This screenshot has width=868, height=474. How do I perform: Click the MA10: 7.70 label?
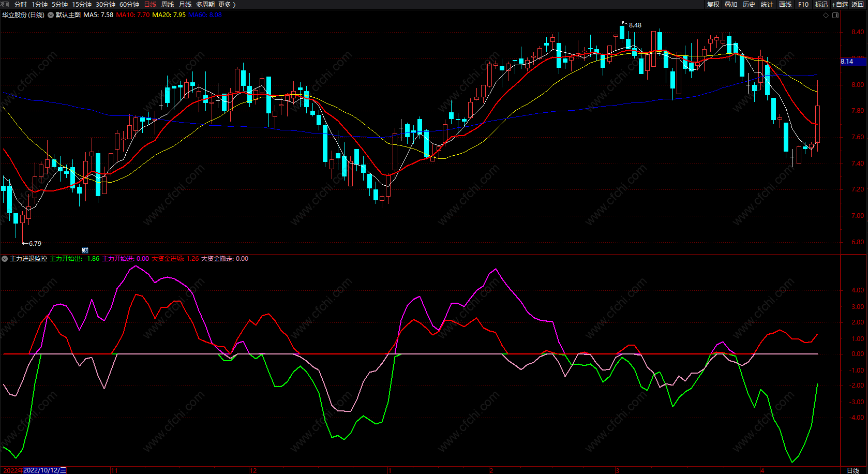pyautogui.click(x=133, y=15)
